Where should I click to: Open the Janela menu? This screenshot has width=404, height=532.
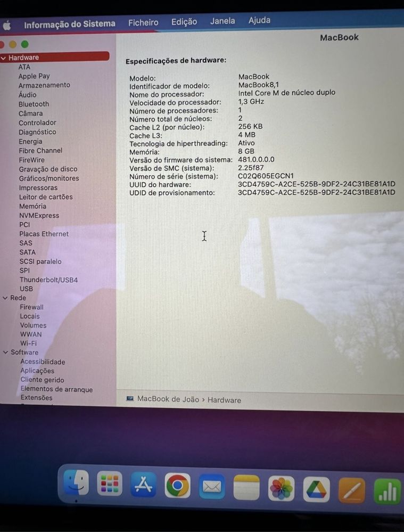222,21
